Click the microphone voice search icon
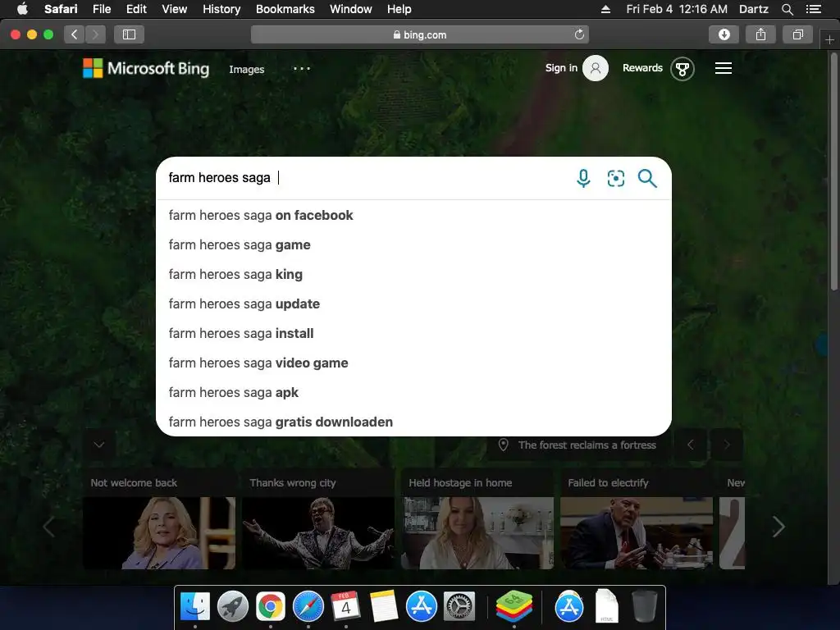Screen dimensions: 840x630 (x=583, y=178)
